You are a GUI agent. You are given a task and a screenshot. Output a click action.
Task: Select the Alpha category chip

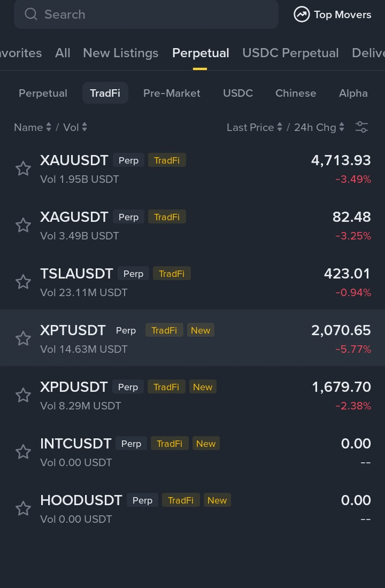tap(353, 93)
